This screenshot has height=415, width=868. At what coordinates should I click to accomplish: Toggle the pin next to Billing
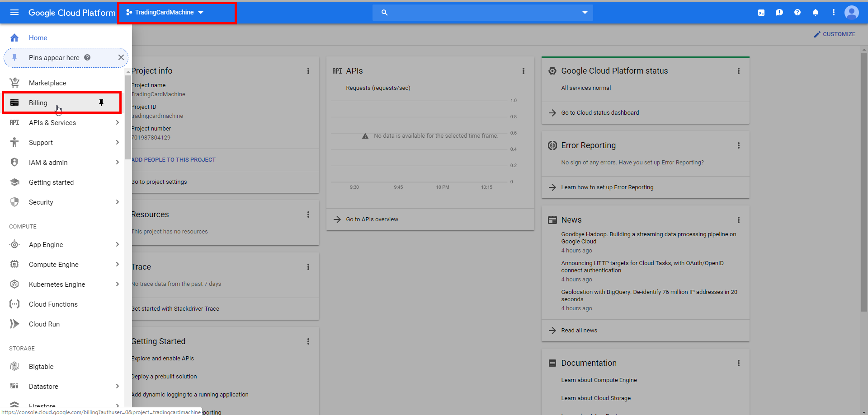point(101,103)
